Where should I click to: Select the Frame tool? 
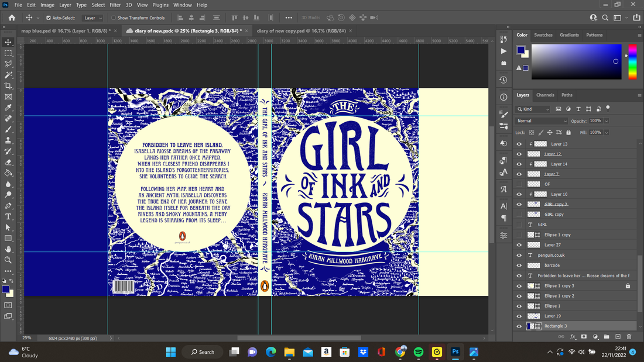pos(8,97)
